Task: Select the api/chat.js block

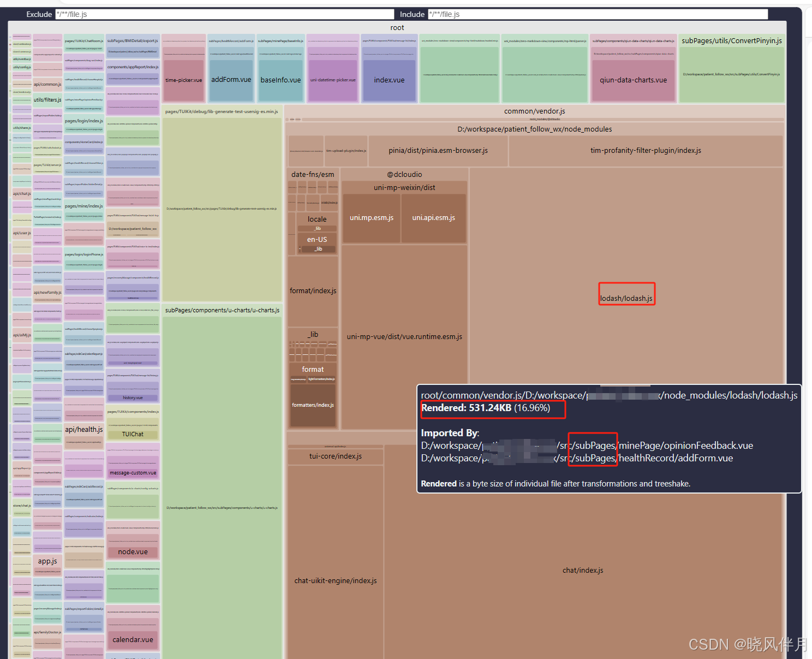Action: (22, 194)
